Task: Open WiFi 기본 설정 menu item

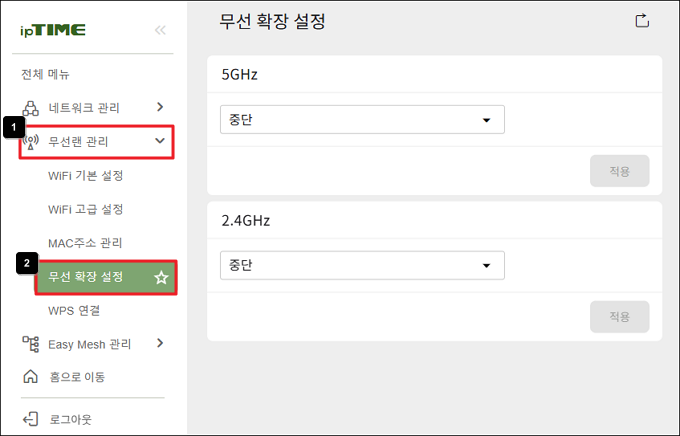Action: tap(85, 176)
